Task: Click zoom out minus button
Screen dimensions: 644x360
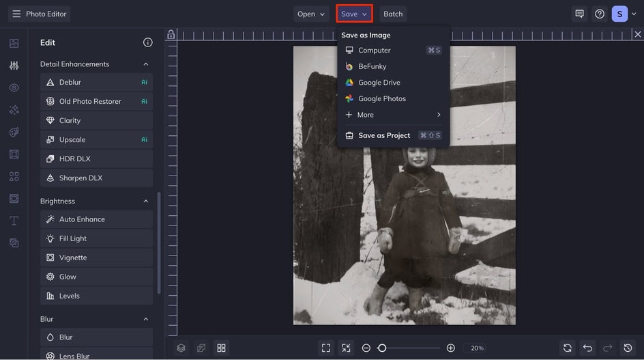Action: pyautogui.click(x=366, y=348)
